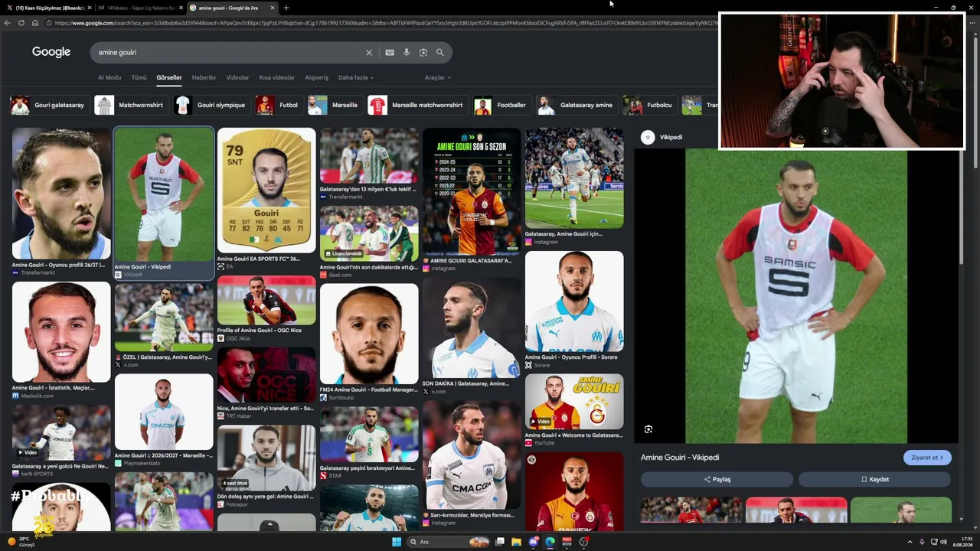
Task: Click the Paylaş share button
Action: 717,480
